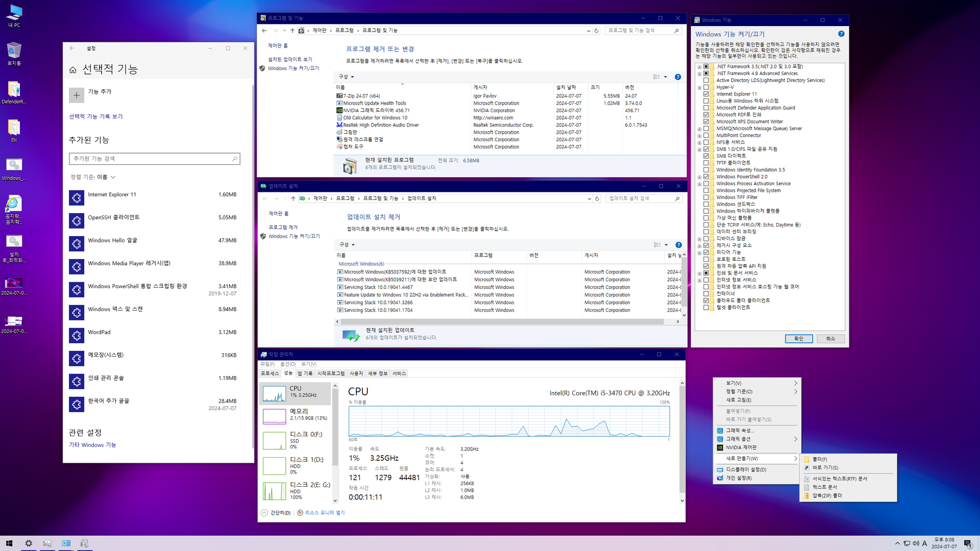The image size is (980, 551).
Task: Click the 확인 button in Windows 기능
Action: pos(798,339)
